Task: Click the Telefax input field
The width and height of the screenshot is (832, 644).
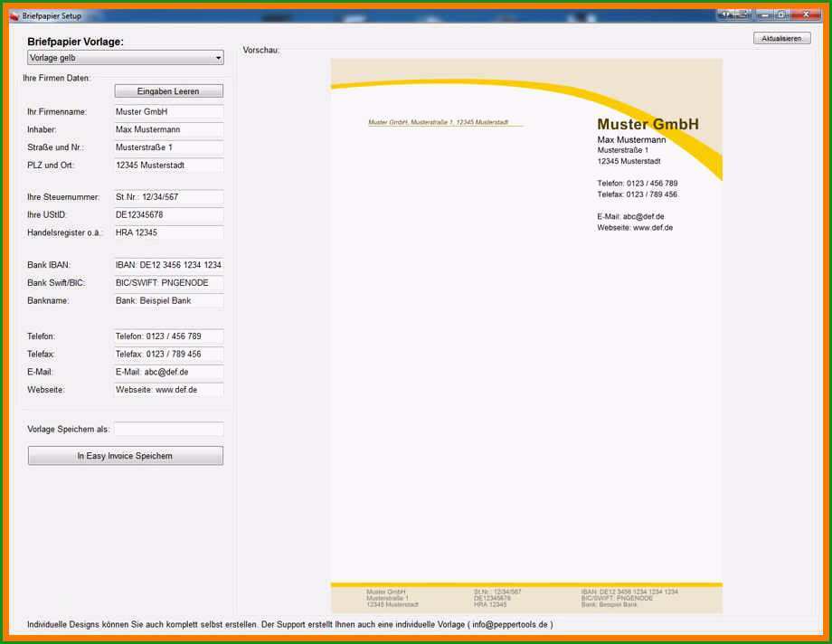Action: pos(169,355)
